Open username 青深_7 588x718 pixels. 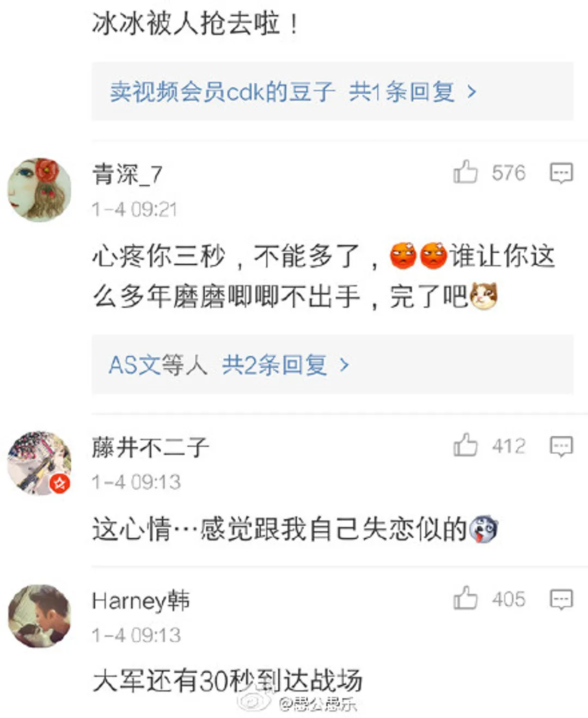coord(127,174)
